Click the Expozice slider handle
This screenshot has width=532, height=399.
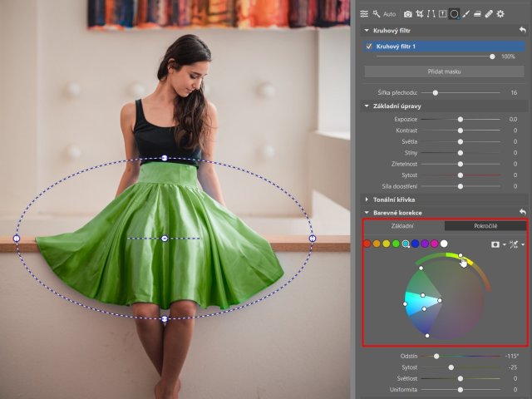pyautogui.click(x=460, y=120)
